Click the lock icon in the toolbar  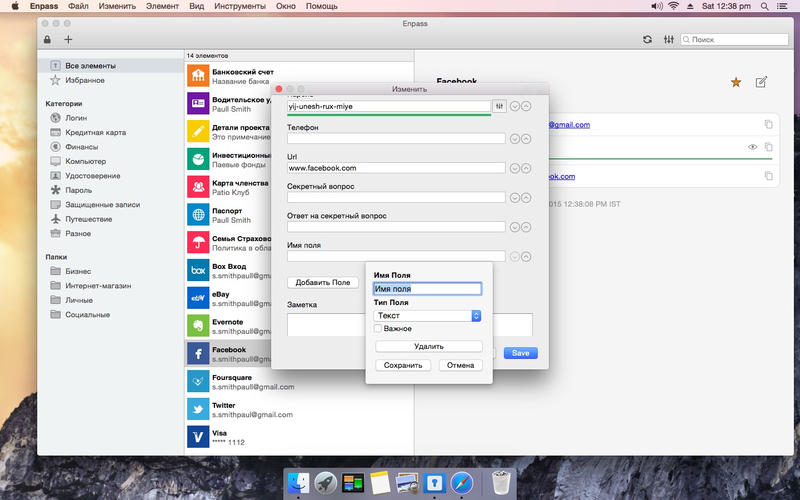47,39
